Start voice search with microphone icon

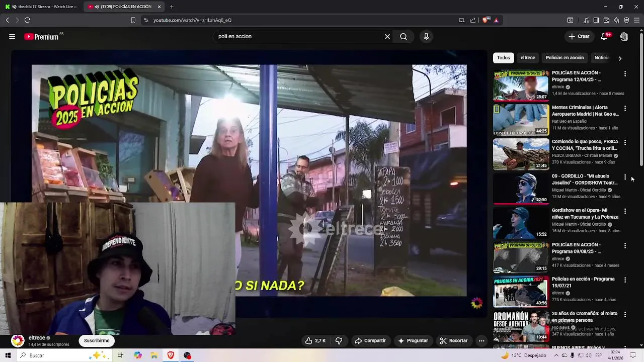click(426, 36)
